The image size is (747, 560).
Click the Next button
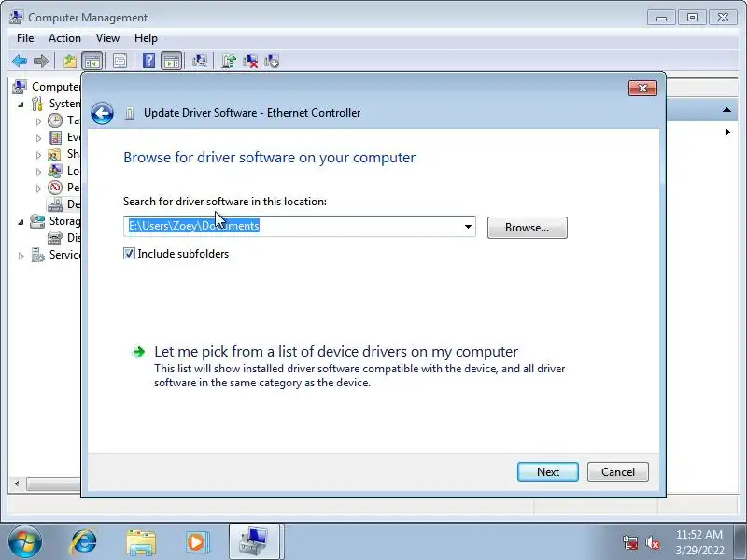(x=548, y=472)
